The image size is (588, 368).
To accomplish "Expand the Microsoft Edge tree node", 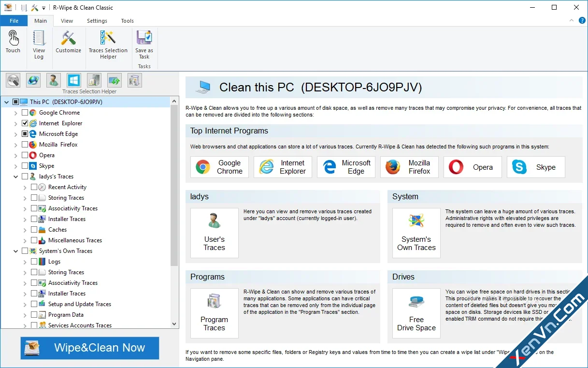I will (16, 134).
